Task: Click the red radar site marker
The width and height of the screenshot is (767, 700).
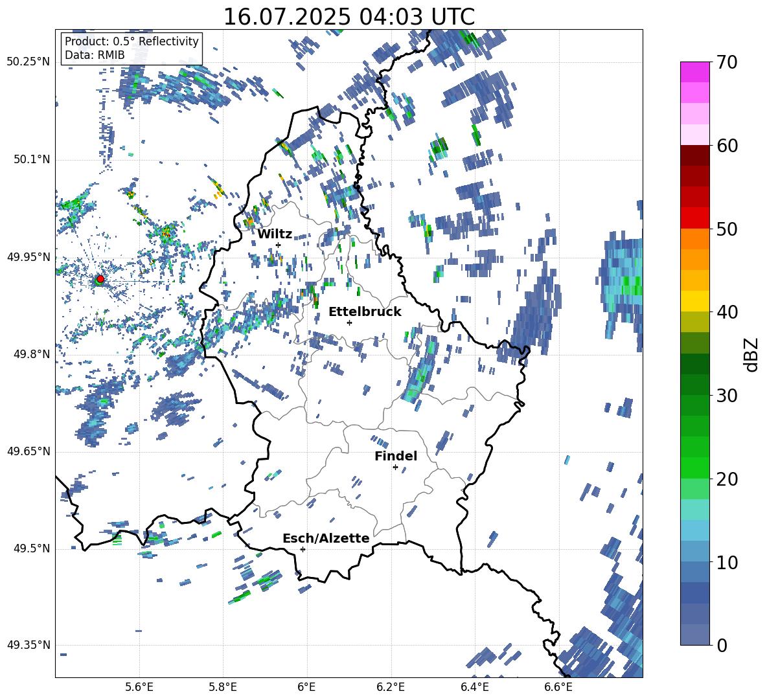Action: point(100,279)
